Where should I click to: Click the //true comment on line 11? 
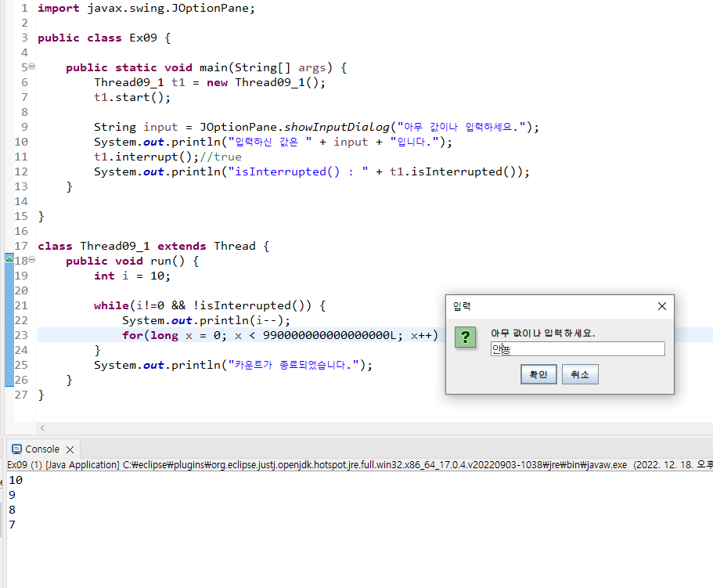(221, 157)
